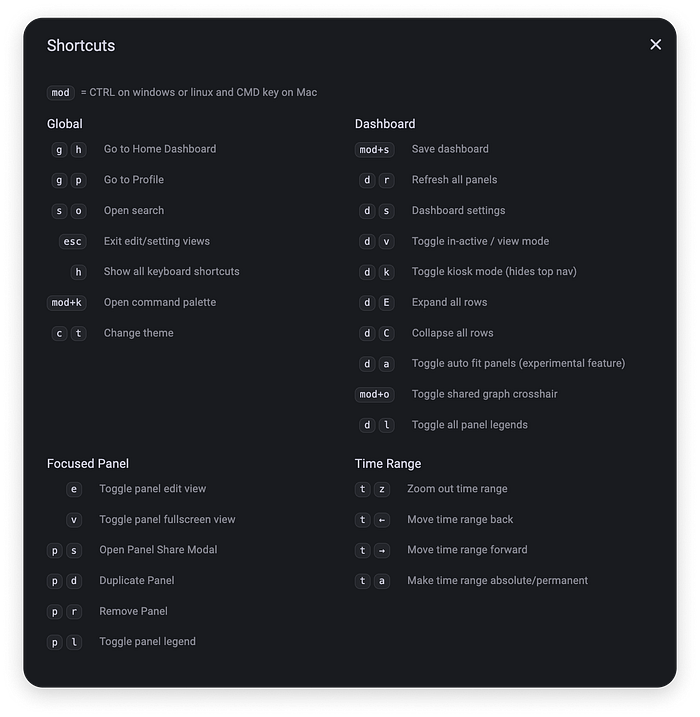Select the 'Zoom out time range' entry
The width and height of the screenshot is (700, 717).
(457, 489)
